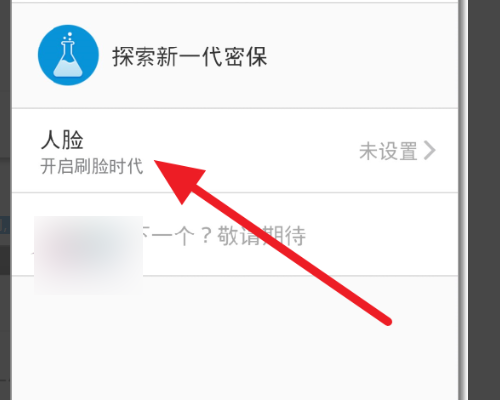Tap the 开启刷脸时代 subtitle
500x400 pixels.
[x=92, y=166]
